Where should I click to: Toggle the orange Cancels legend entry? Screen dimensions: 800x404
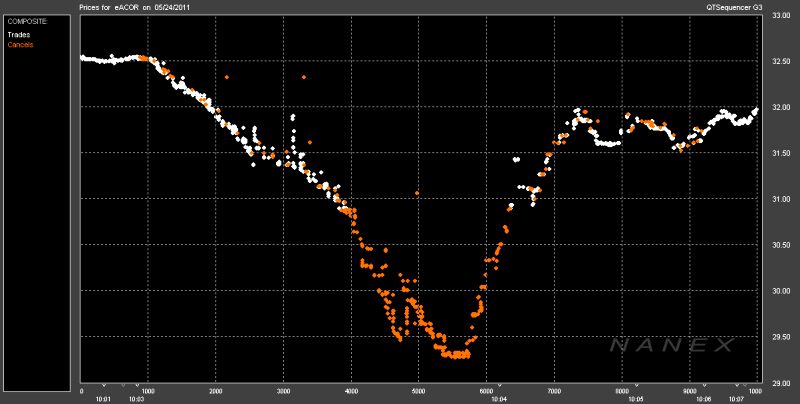pyautogui.click(x=20, y=44)
